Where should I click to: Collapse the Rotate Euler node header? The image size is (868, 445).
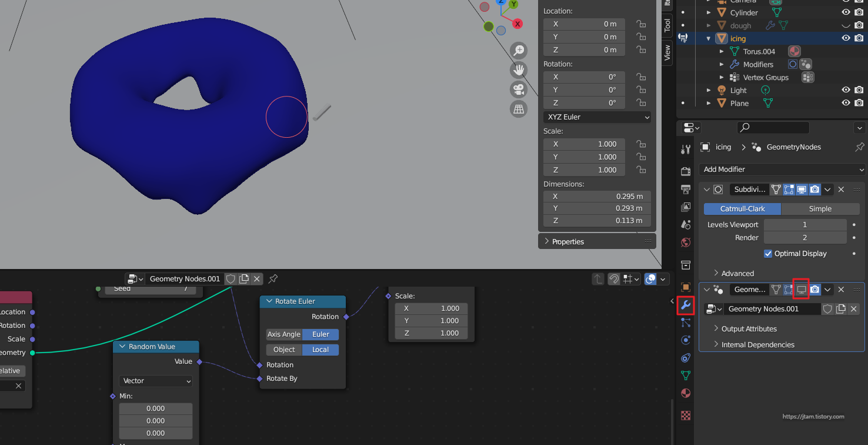pyautogui.click(x=269, y=301)
